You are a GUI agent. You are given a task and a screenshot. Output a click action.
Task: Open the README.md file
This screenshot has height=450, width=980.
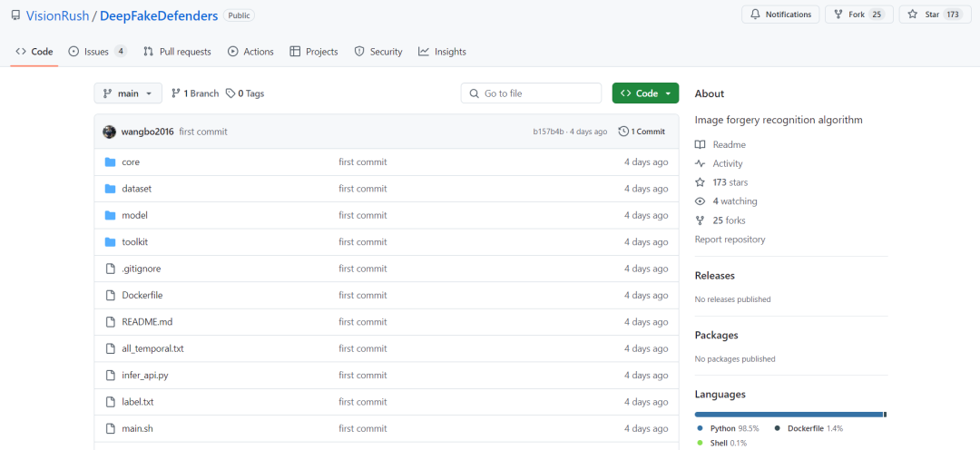point(148,322)
